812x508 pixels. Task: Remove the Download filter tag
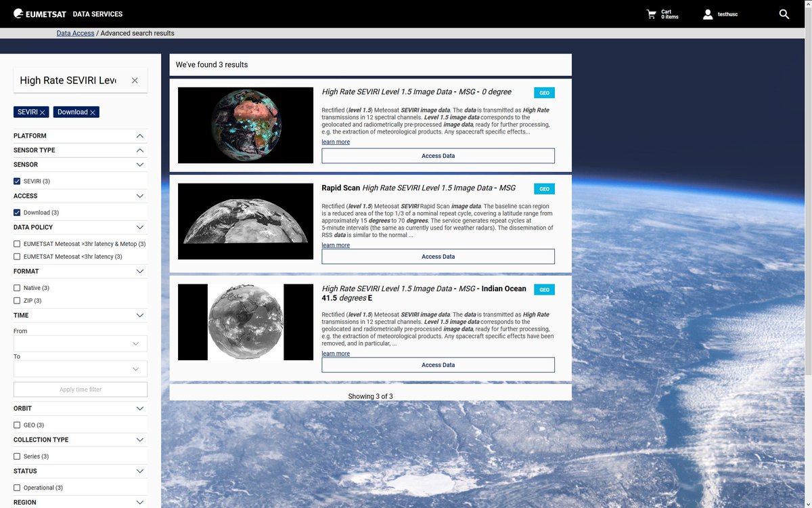[x=93, y=112]
